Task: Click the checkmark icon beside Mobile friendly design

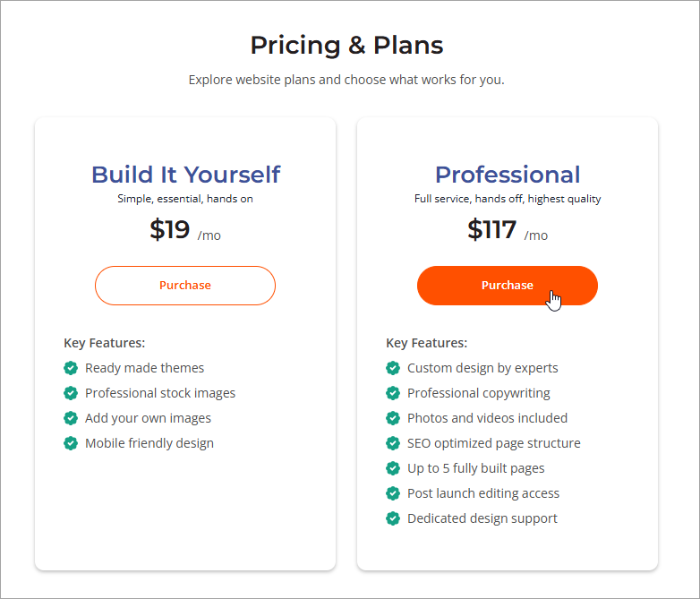Action: pos(71,443)
